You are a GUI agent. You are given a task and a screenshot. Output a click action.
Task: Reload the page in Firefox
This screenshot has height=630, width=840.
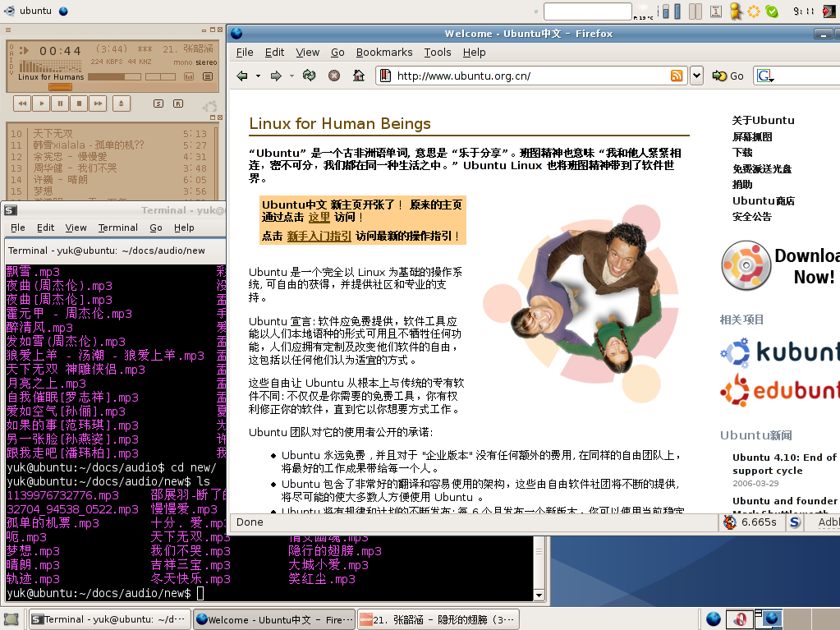[x=309, y=76]
